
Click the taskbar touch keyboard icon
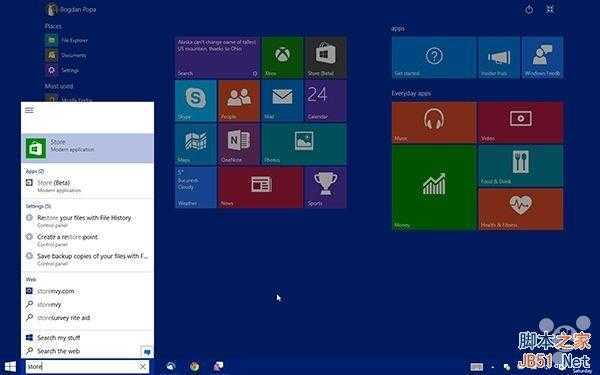click(x=476, y=367)
